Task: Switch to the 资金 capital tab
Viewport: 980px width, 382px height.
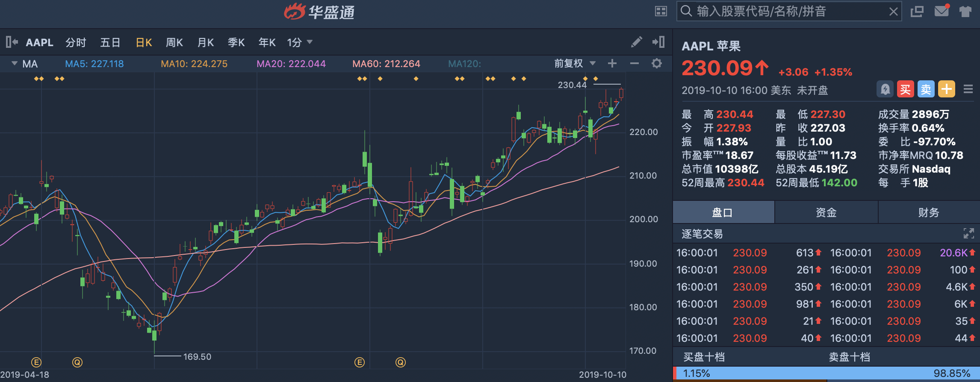Action: 826,212
